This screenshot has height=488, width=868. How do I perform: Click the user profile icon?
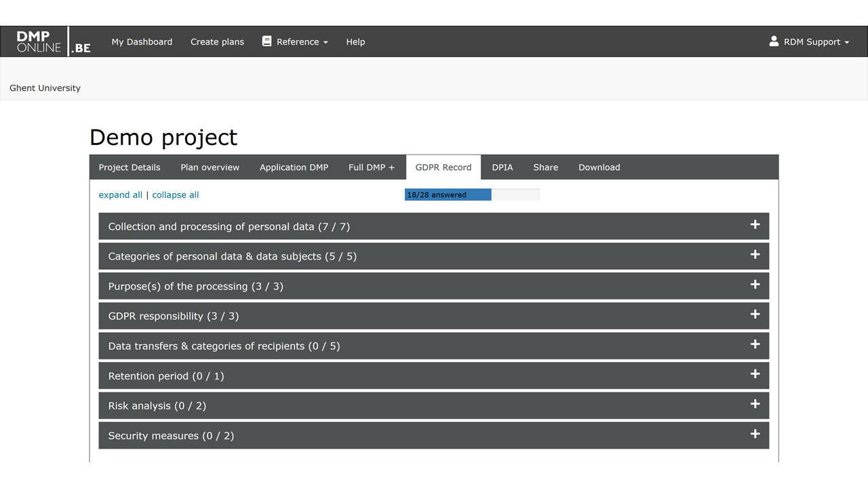coord(774,41)
